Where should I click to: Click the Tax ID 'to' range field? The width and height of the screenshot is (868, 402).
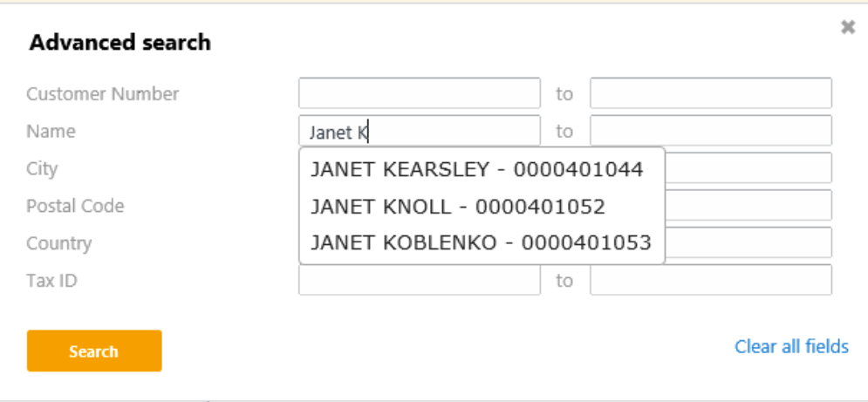click(x=710, y=280)
